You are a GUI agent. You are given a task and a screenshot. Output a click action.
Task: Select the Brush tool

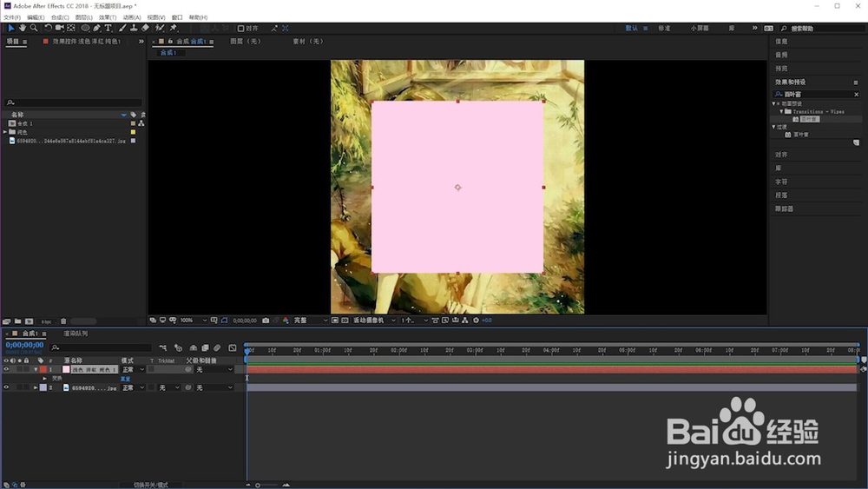(x=122, y=28)
